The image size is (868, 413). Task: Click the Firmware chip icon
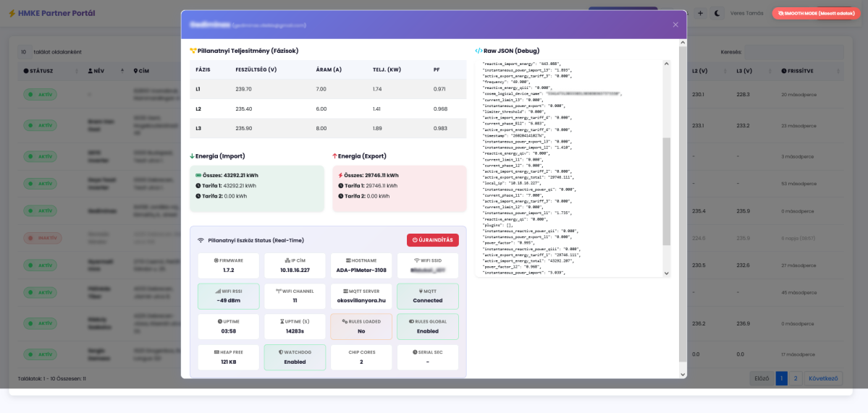(x=216, y=260)
